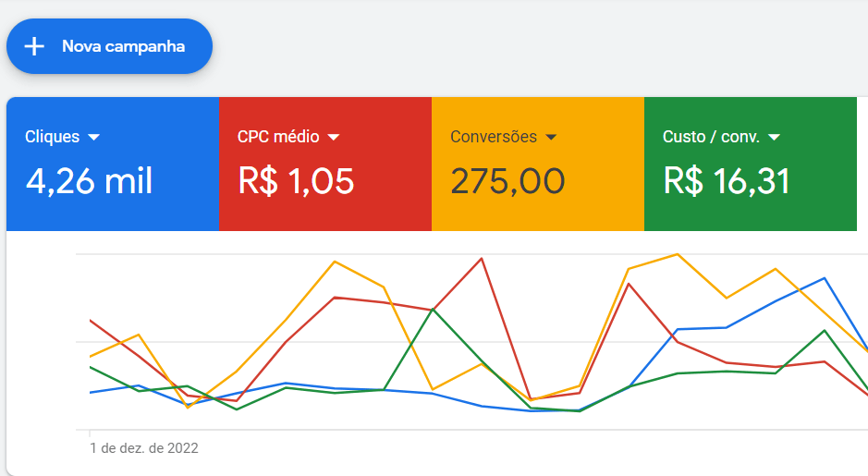
Task: Expand the Custo / conv. dropdown arrow
Action: (774, 137)
